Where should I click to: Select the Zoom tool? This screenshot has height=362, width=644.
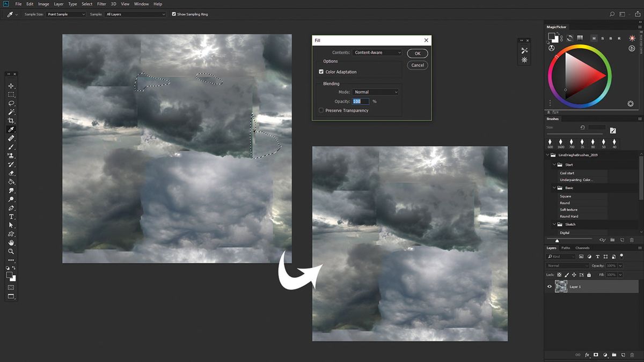tap(11, 251)
